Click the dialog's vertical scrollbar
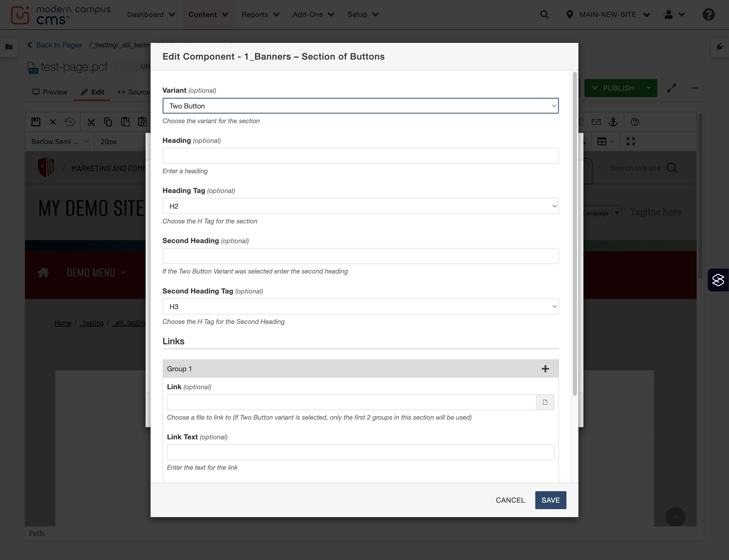This screenshot has width=729, height=560. click(x=574, y=233)
